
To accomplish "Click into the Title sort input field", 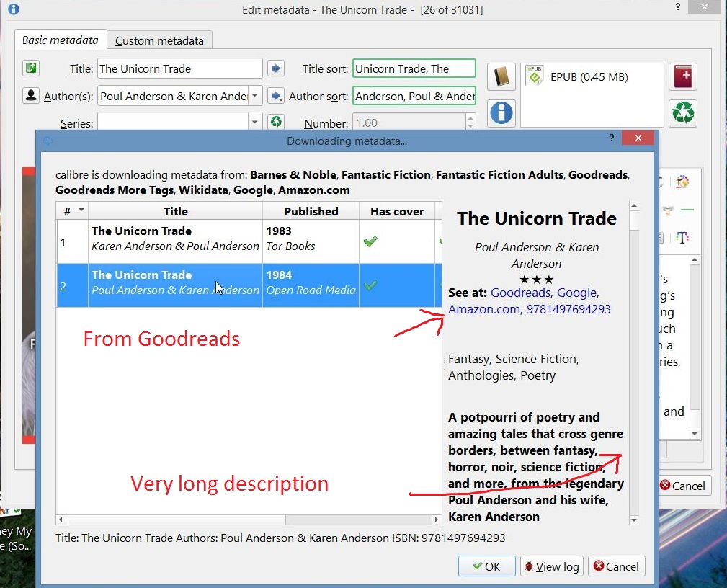I will [x=414, y=68].
